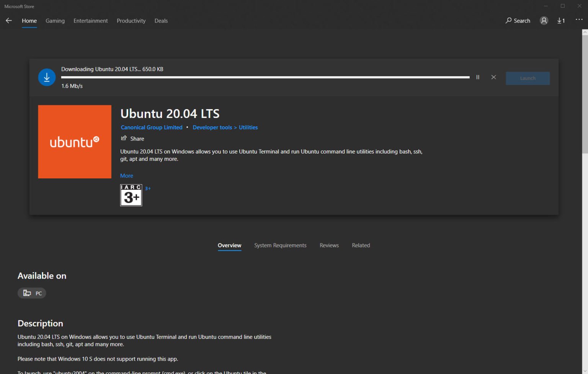Go back using the back arrow
This screenshot has width=588, height=374.
tap(9, 21)
